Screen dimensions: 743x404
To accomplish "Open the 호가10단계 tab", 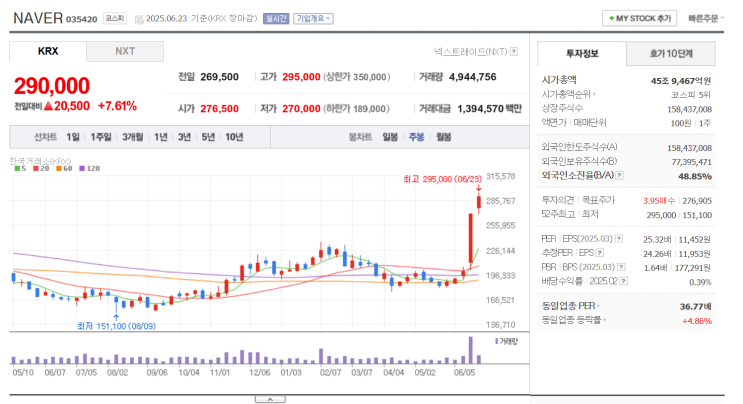I will [x=671, y=54].
